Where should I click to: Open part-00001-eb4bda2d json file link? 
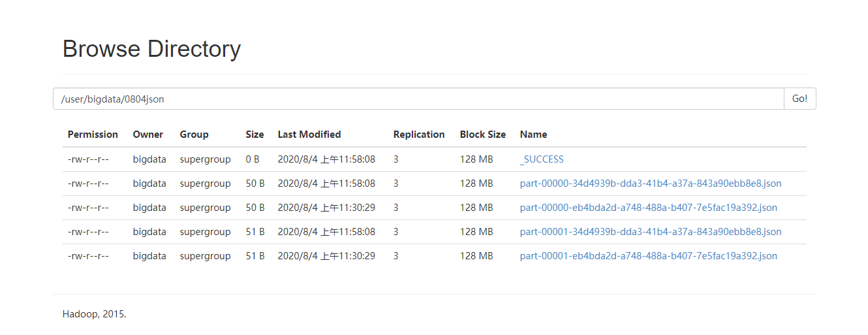(649, 256)
